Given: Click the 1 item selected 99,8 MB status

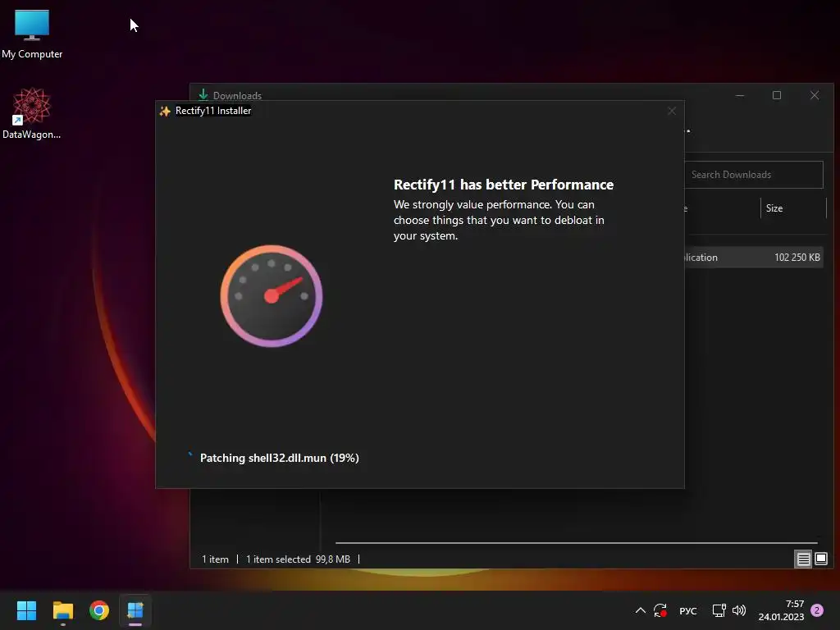Looking at the screenshot, I should (x=298, y=559).
